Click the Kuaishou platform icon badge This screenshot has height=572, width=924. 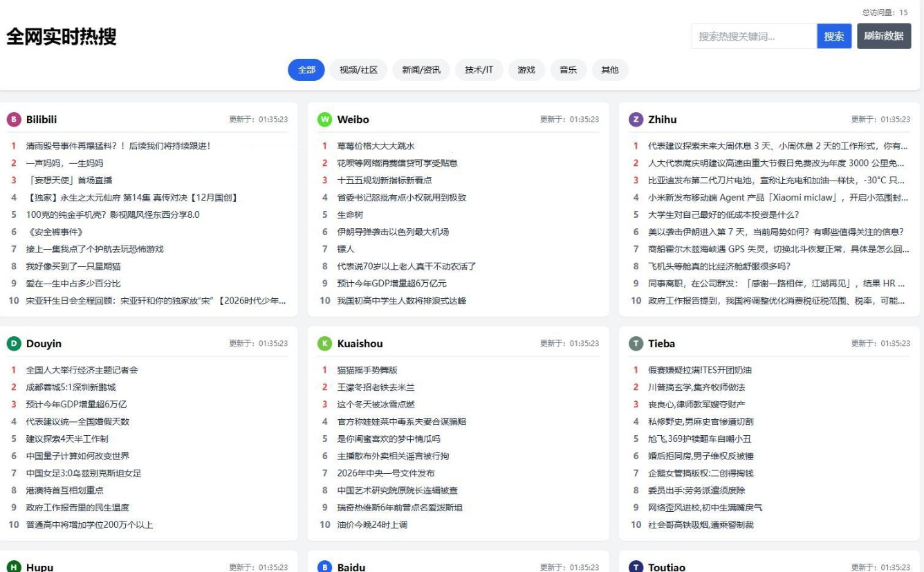coord(324,344)
